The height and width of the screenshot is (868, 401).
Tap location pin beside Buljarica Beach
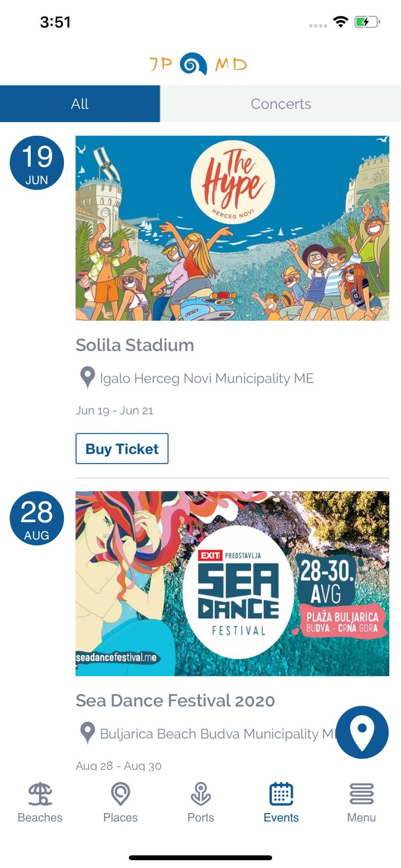pyautogui.click(x=87, y=733)
